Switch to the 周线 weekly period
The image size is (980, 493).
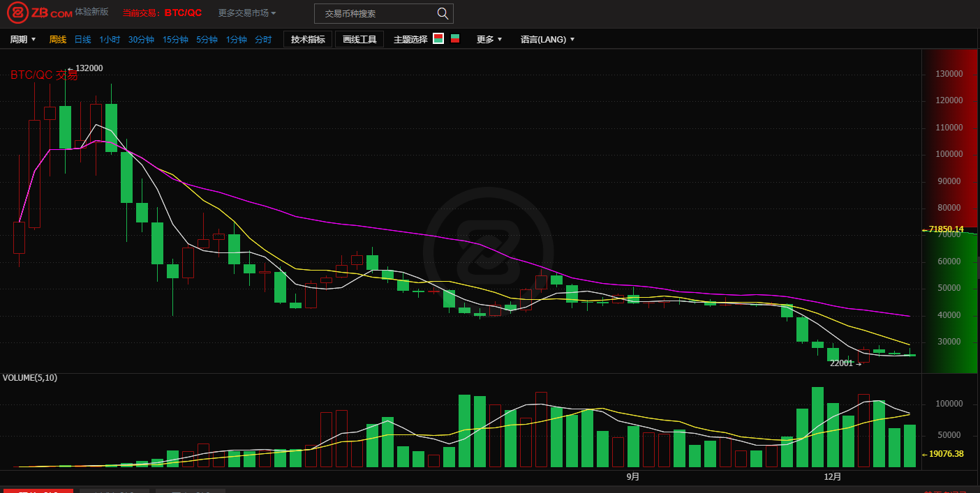click(58, 40)
